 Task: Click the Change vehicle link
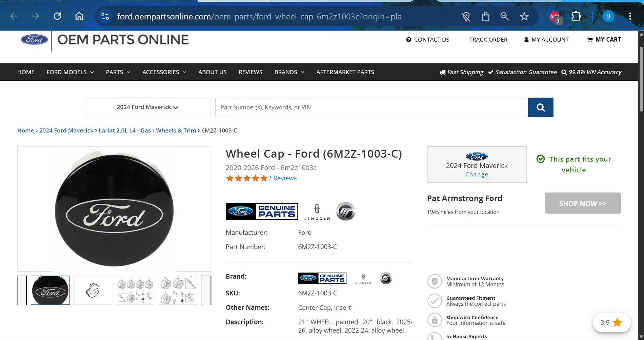pos(477,174)
